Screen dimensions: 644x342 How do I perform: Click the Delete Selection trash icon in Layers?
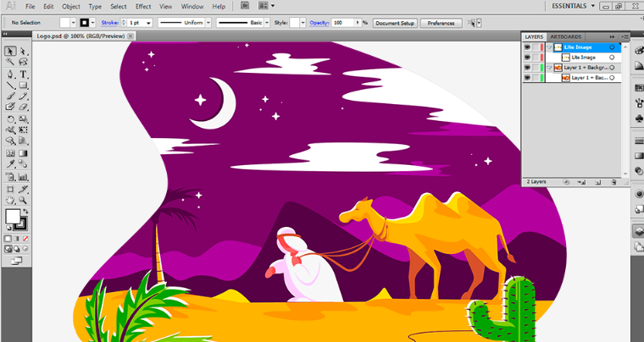(613, 182)
